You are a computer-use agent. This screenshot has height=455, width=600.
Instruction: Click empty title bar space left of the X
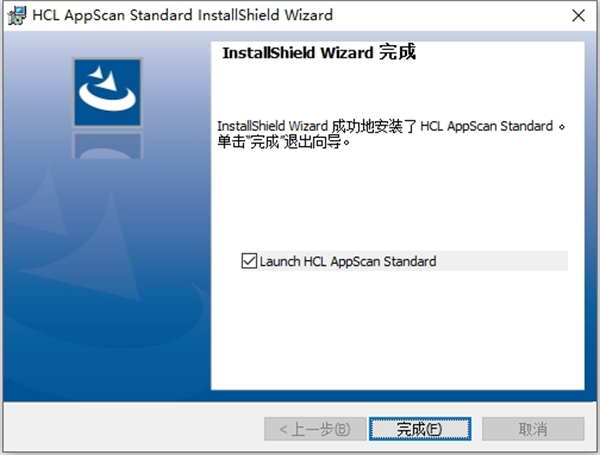(450, 16)
